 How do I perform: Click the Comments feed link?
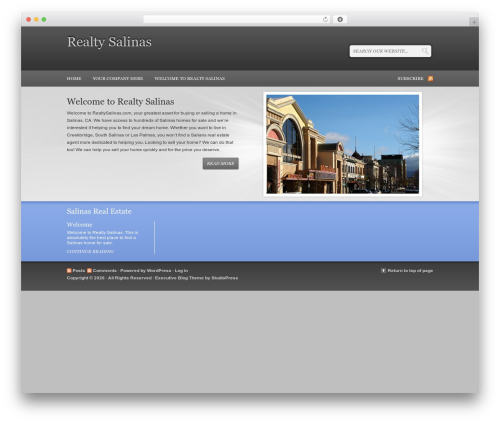pos(105,271)
